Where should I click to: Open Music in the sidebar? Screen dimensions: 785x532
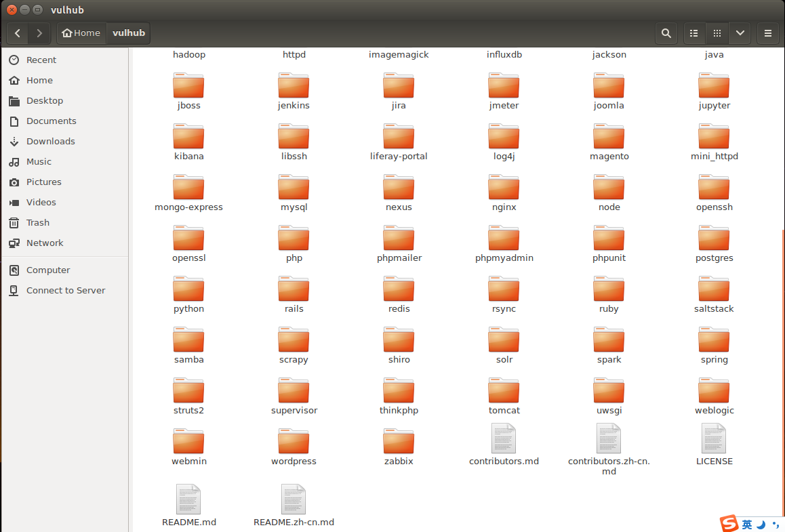pos(65,162)
